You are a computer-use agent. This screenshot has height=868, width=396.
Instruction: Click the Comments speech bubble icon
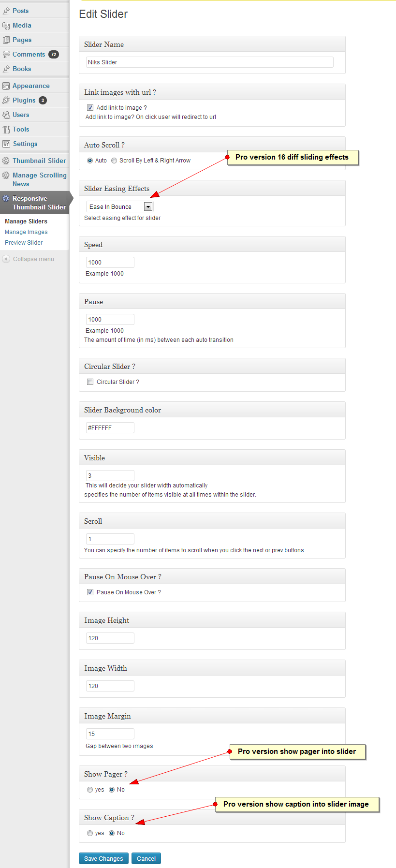pos(6,54)
